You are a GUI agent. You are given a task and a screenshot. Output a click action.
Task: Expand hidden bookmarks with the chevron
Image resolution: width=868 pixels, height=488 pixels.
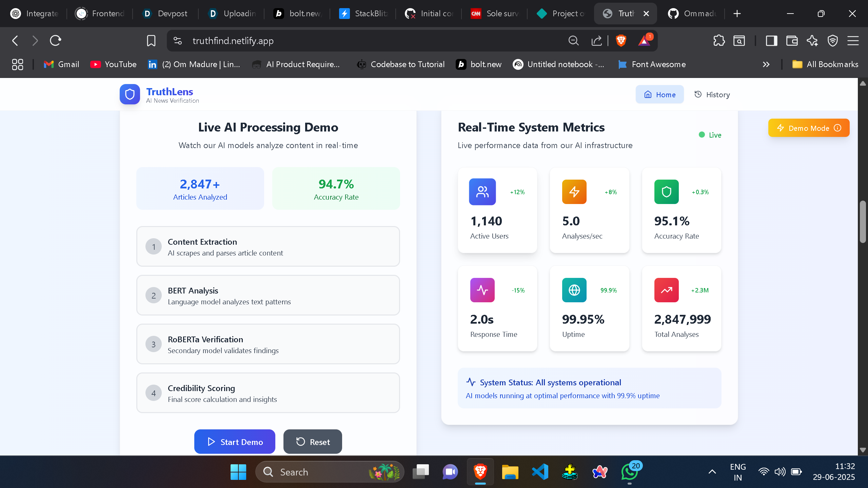(766, 64)
